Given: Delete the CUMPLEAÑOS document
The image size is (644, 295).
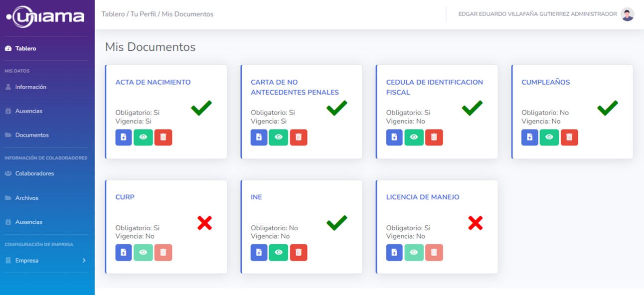Looking at the screenshot, I should coord(569,138).
